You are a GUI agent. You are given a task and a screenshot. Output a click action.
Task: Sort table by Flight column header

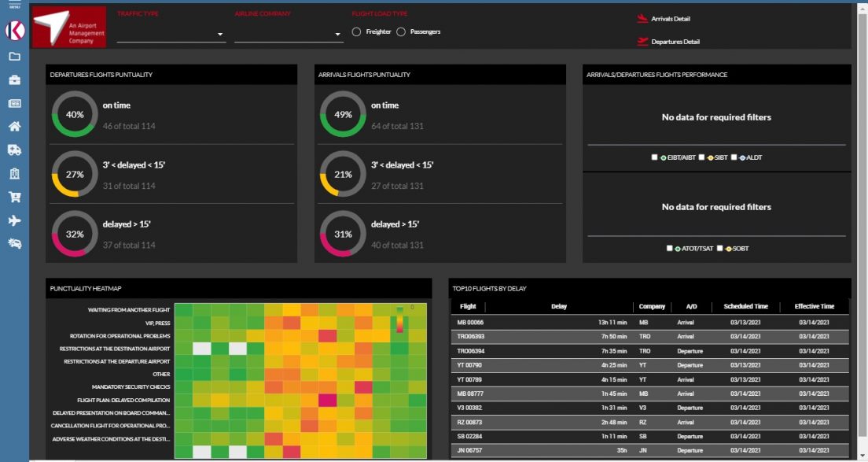tap(468, 306)
